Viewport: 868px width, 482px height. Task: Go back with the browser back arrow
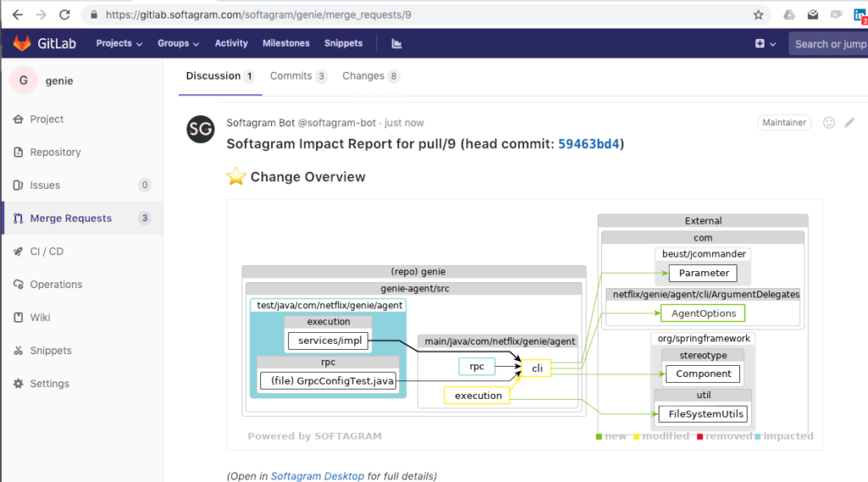[18, 15]
